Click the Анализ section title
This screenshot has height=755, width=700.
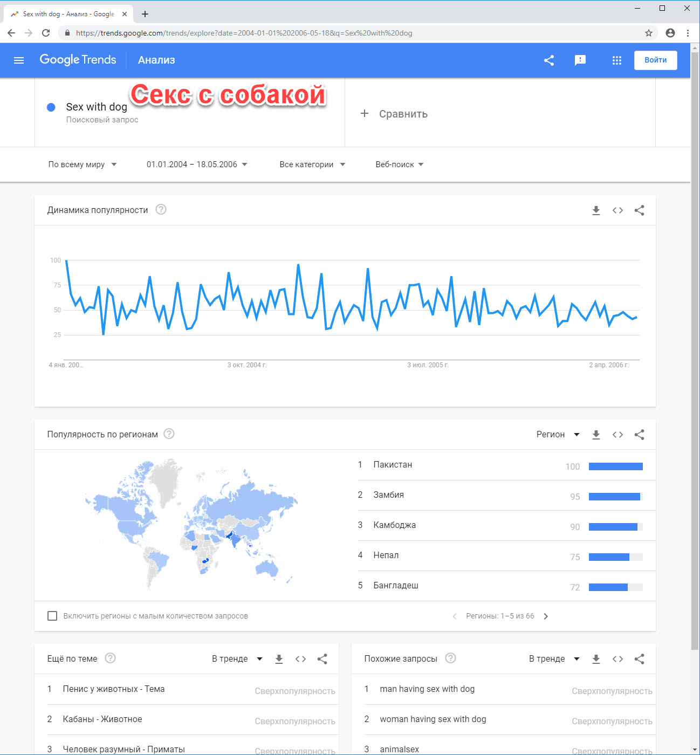click(x=156, y=60)
